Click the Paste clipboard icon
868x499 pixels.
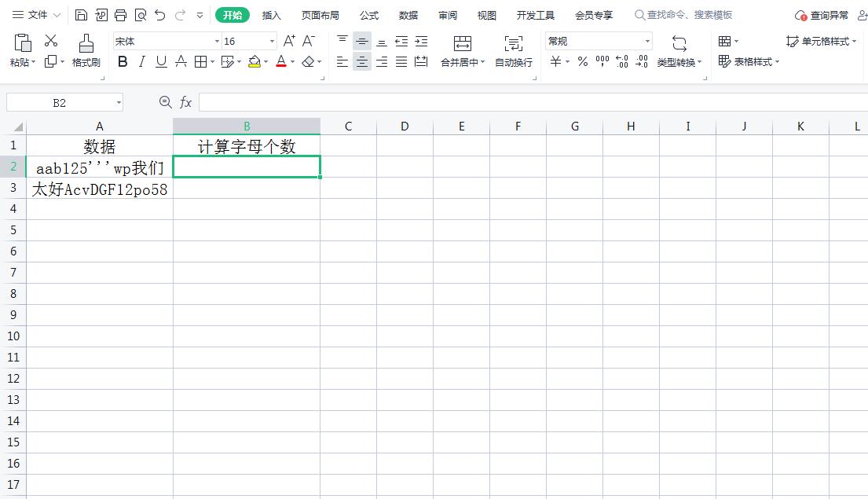(x=23, y=42)
